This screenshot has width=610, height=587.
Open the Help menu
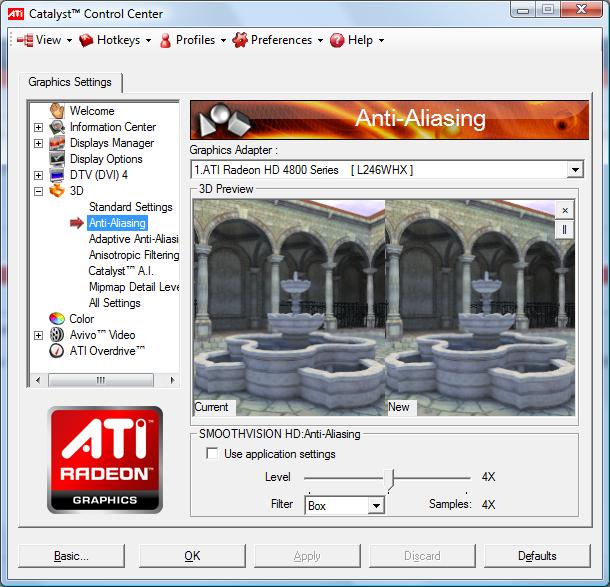pos(357,40)
